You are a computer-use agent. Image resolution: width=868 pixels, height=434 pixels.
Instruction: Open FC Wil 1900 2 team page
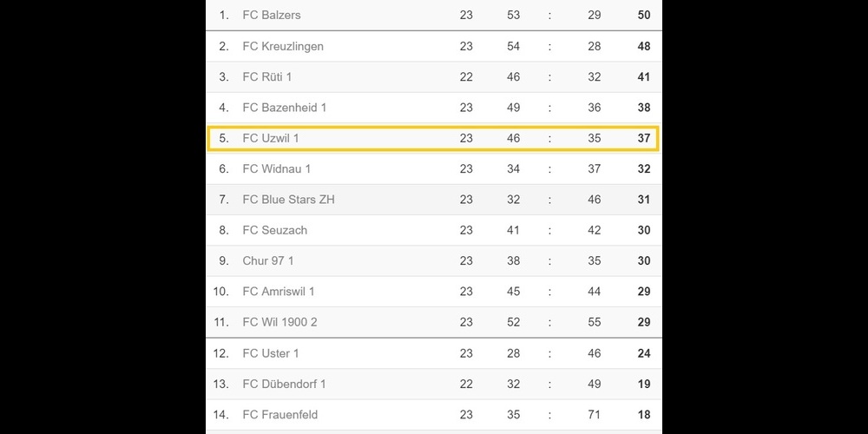279,322
